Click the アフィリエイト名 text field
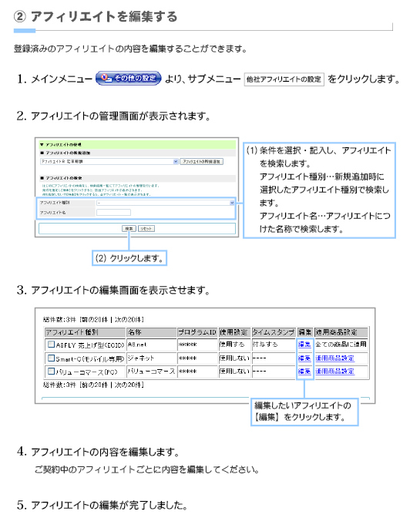Screen dimensions: 420x528 click(113, 213)
